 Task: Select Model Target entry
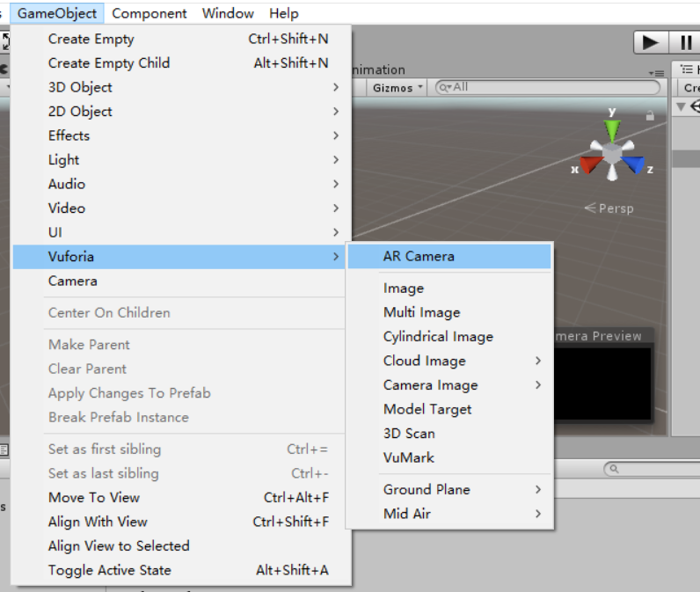[x=449, y=409]
